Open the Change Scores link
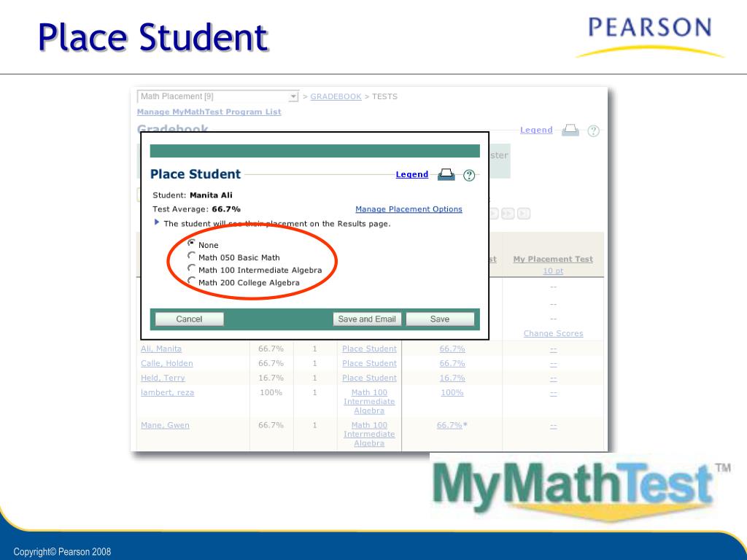747x560 pixels. (553, 333)
